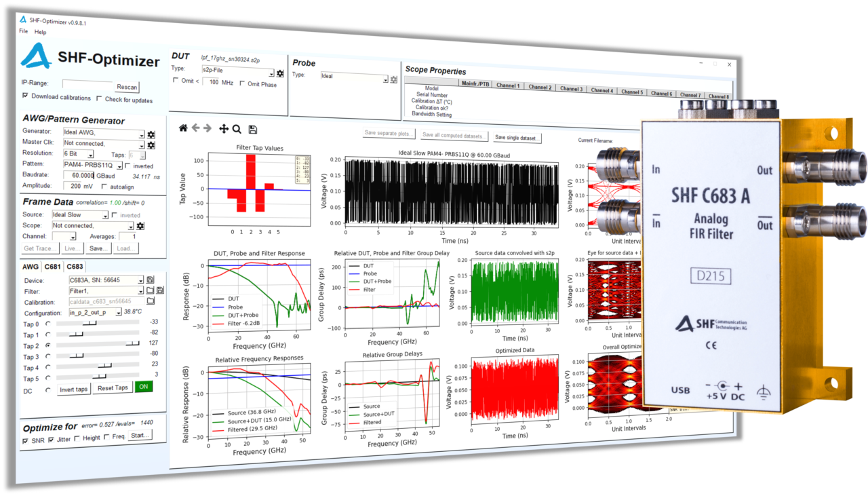Select the pan tool above the plots
This screenshot has width=868, height=496.
click(224, 129)
